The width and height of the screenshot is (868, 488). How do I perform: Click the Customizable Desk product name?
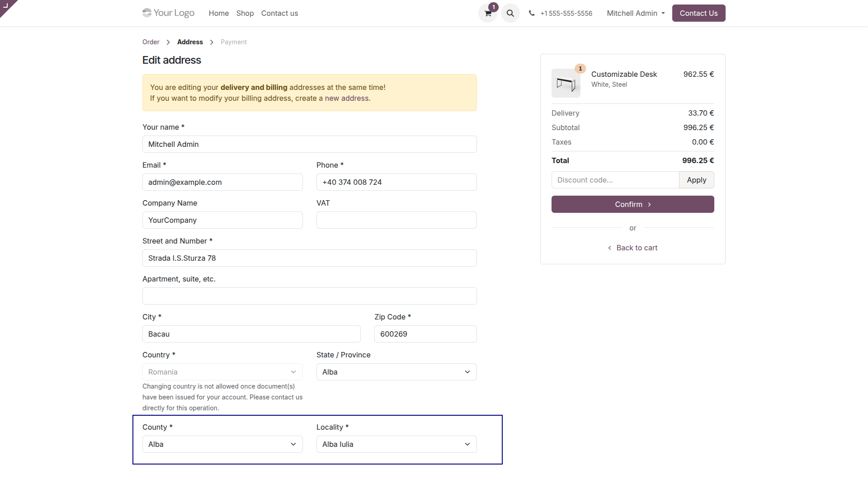coord(624,74)
